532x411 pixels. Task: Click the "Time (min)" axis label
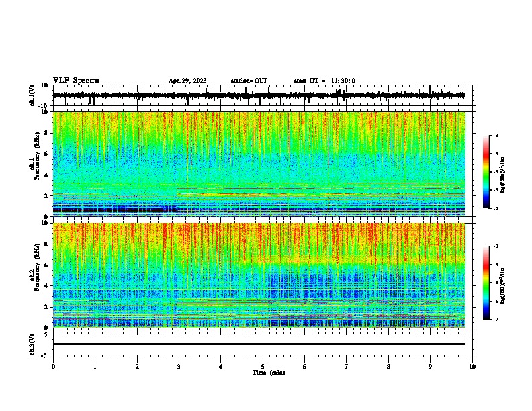tap(269, 373)
